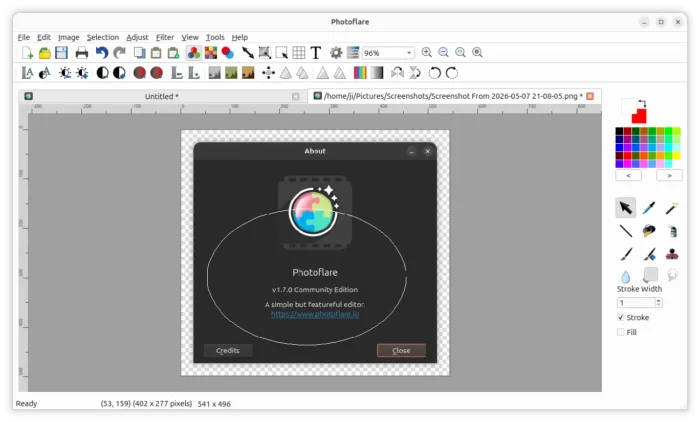
Task: Enable the Fill checkbox
Action: pyautogui.click(x=621, y=332)
